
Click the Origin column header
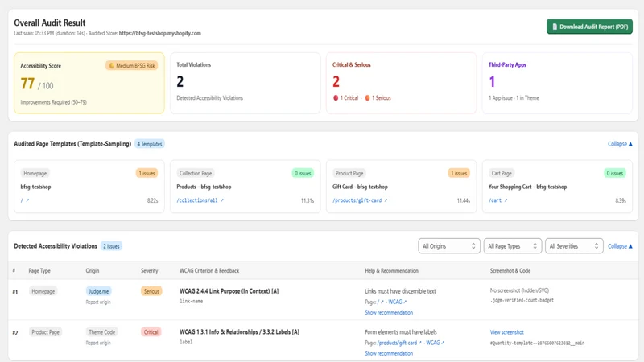[x=93, y=271]
